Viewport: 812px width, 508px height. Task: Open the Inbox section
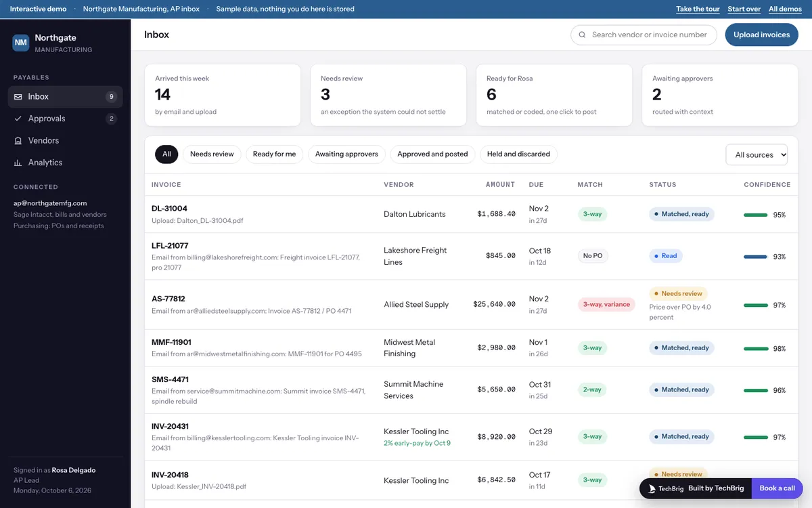[65, 97]
